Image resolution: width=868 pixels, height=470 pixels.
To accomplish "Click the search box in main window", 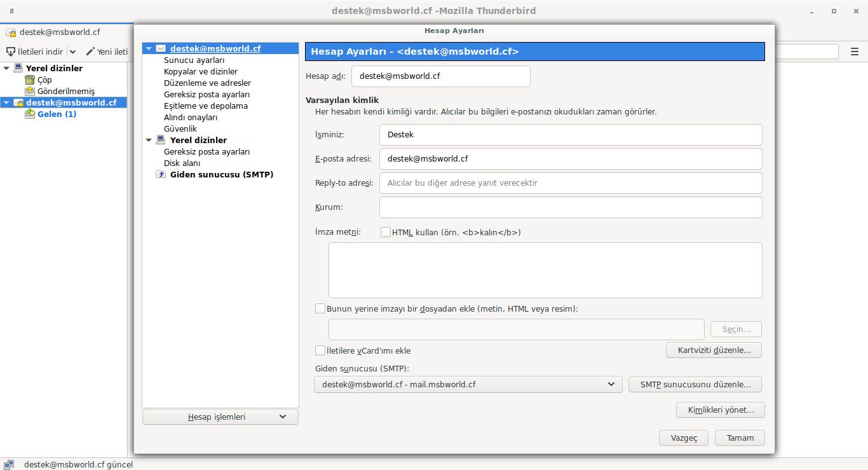I will tap(807, 52).
